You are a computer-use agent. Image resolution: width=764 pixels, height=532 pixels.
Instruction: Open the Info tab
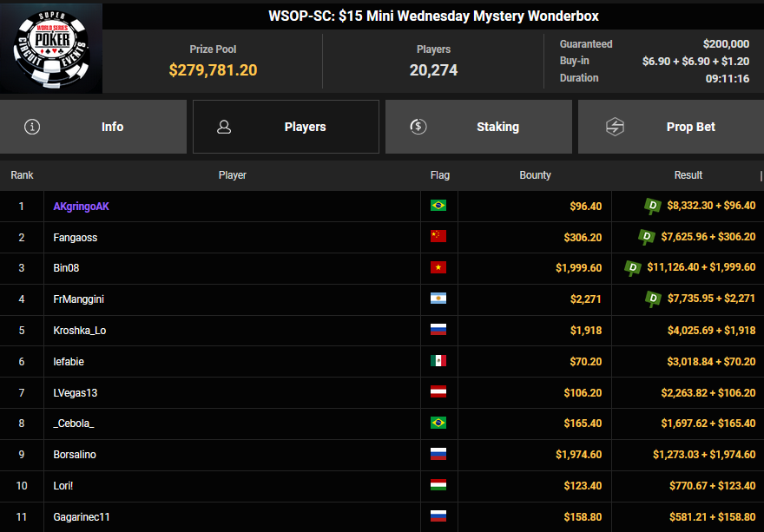coord(93,127)
